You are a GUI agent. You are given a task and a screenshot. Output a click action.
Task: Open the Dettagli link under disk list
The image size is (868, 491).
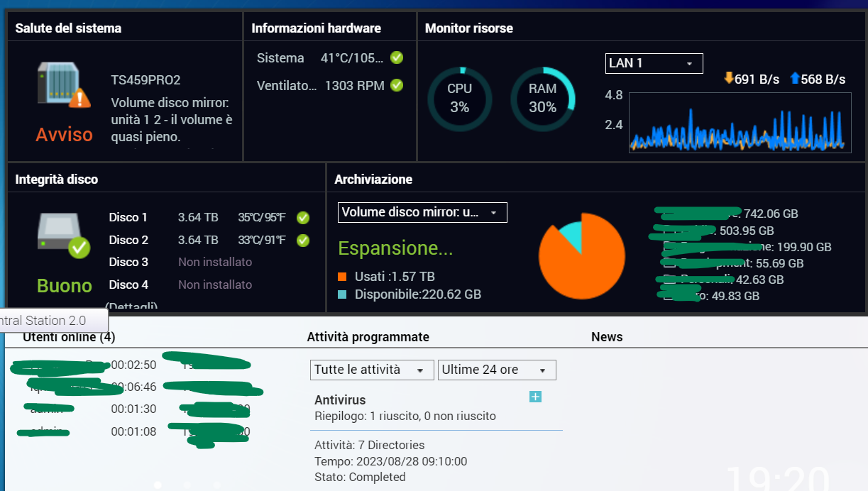pos(131,307)
